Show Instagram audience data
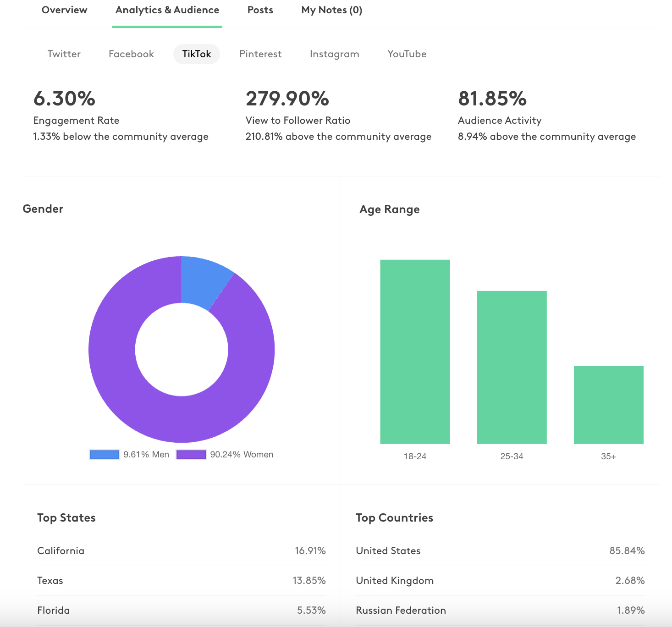This screenshot has width=672, height=627. 334,54
